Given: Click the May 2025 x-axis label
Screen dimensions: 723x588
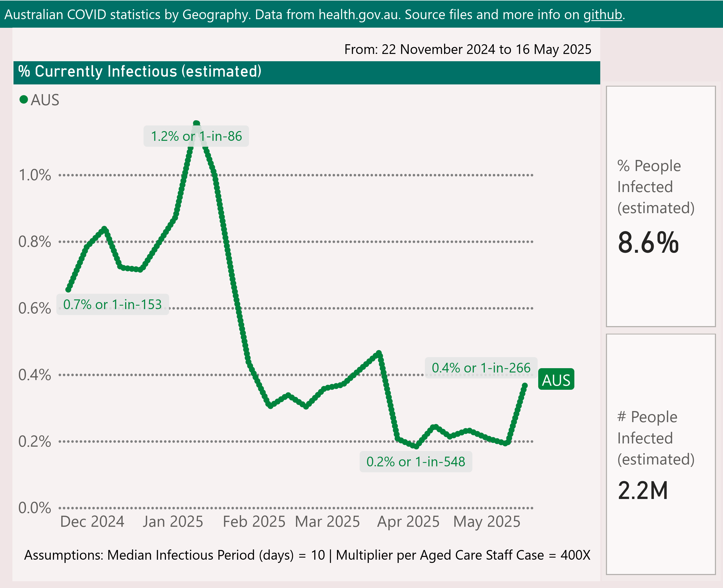Looking at the screenshot, I should pos(486,521).
